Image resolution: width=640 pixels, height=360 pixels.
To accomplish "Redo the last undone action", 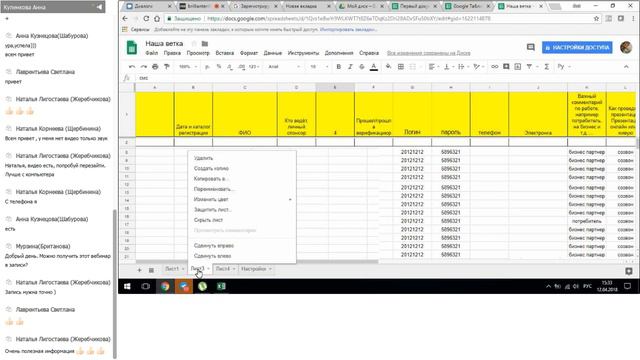I will coord(143,67).
